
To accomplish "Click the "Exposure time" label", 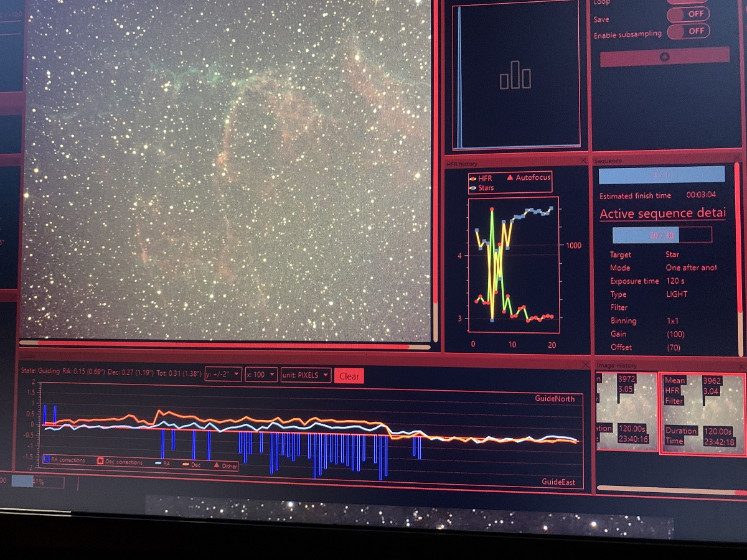I will [634, 281].
